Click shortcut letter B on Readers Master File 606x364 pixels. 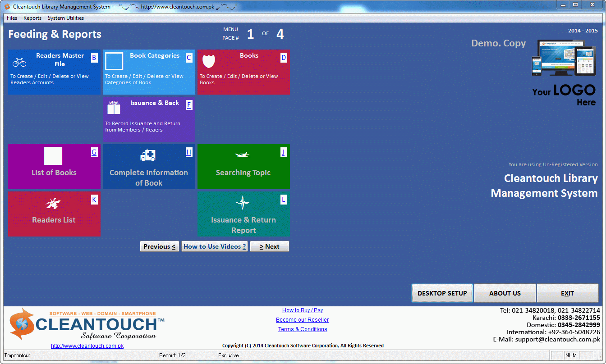[94, 58]
